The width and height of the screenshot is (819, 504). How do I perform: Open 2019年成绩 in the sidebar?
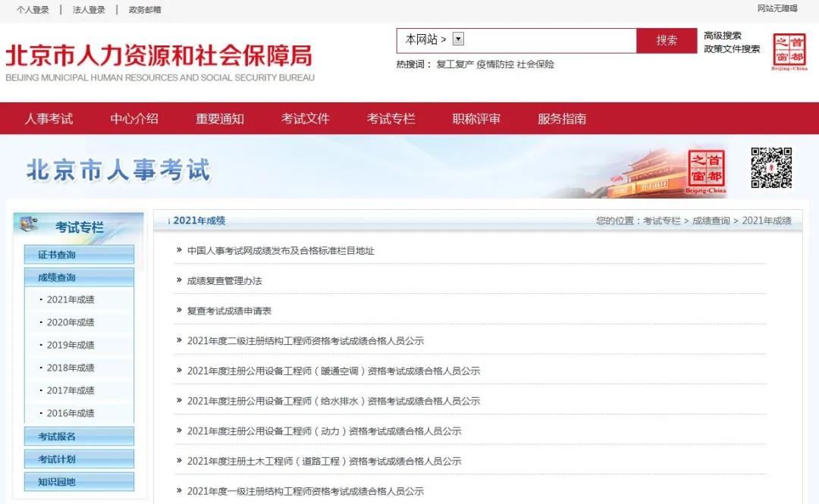click(x=71, y=345)
